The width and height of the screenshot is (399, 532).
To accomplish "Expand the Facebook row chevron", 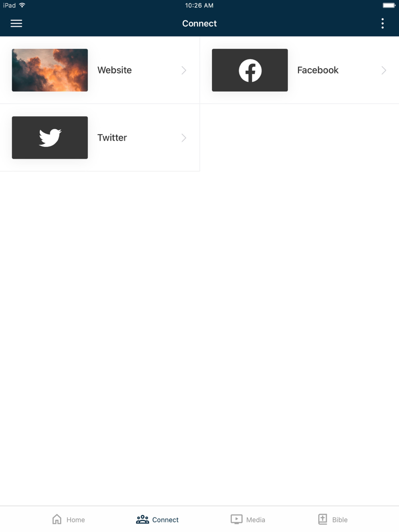I will click(x=384, y=70).
